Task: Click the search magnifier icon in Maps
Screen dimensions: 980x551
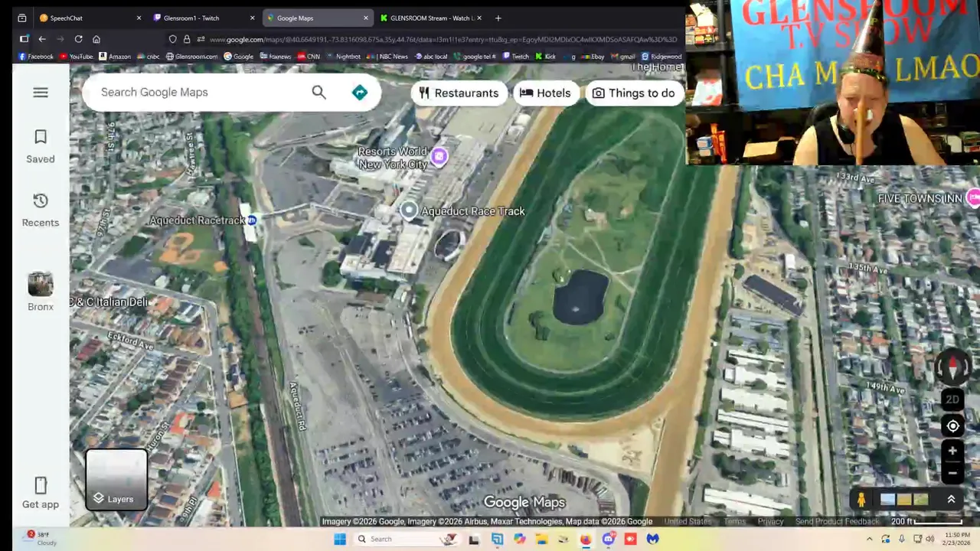Action: tap(318, 93)
